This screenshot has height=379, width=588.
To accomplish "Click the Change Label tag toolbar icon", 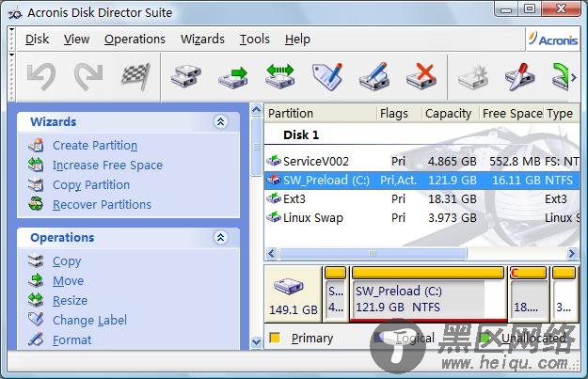I will tap(327, 76).
